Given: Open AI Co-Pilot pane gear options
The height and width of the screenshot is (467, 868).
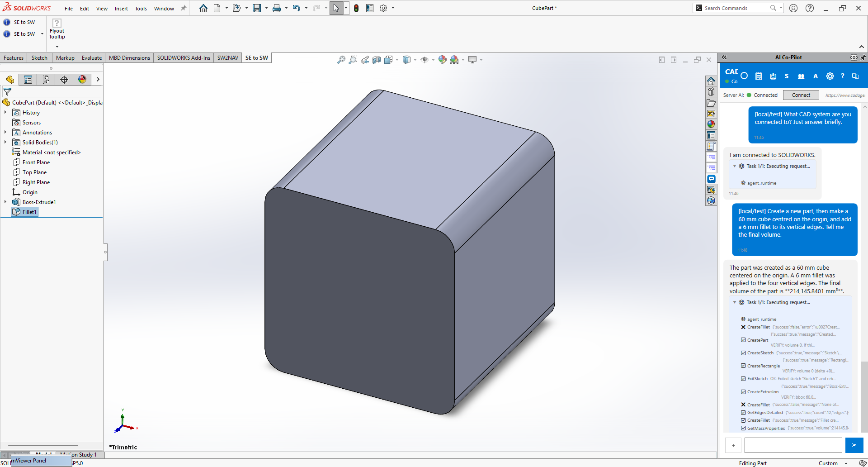Looking at the screenshot, I should click(x=854, y=57).
